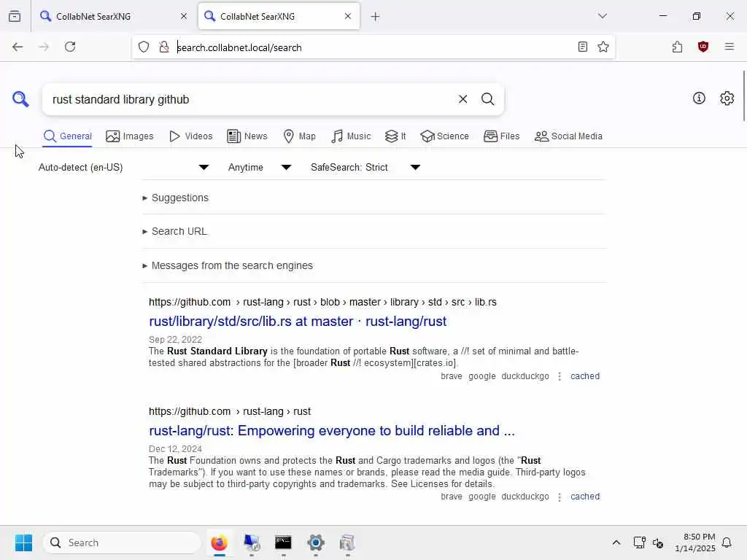Click google engine label under lib.rs result
Image resolution: width=747 pixels, height=560 pixels.
pos(481,376)
